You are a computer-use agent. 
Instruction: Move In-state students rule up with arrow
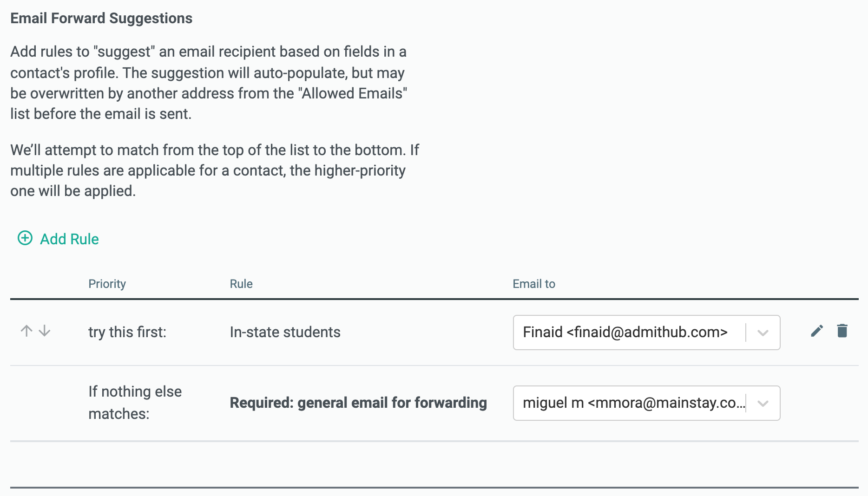click(x=26, y=331)
